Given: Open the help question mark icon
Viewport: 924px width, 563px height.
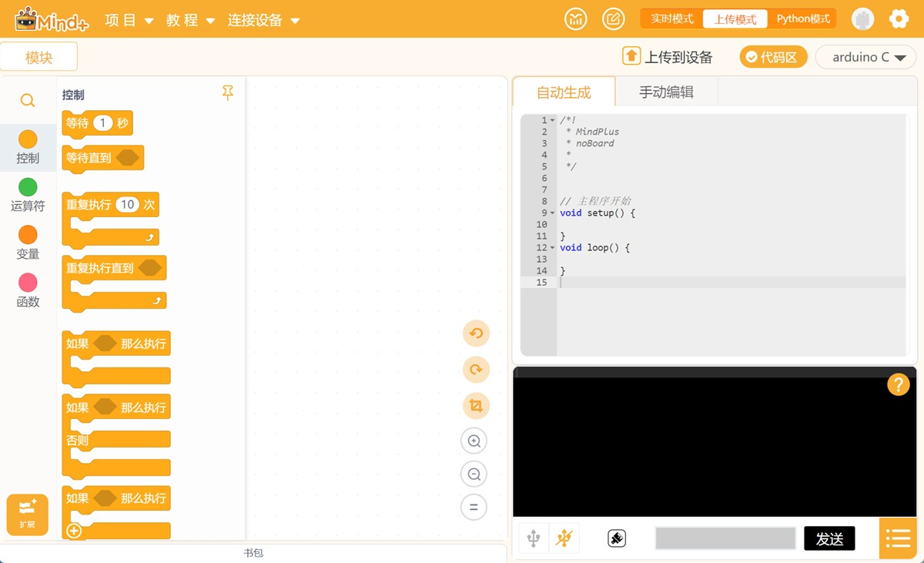Looking at the screenshot, I should click(x=898, y=384).
